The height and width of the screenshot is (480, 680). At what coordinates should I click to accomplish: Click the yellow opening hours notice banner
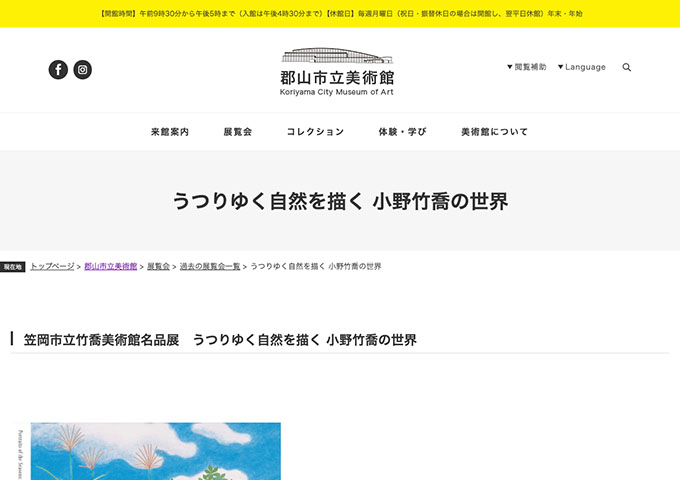(x=340, y=13)
